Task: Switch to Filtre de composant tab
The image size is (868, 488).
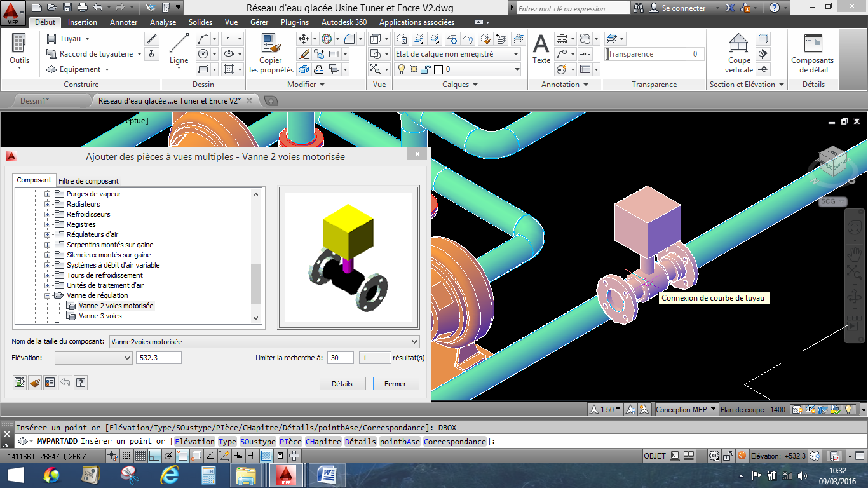Action: click(88, 181)
